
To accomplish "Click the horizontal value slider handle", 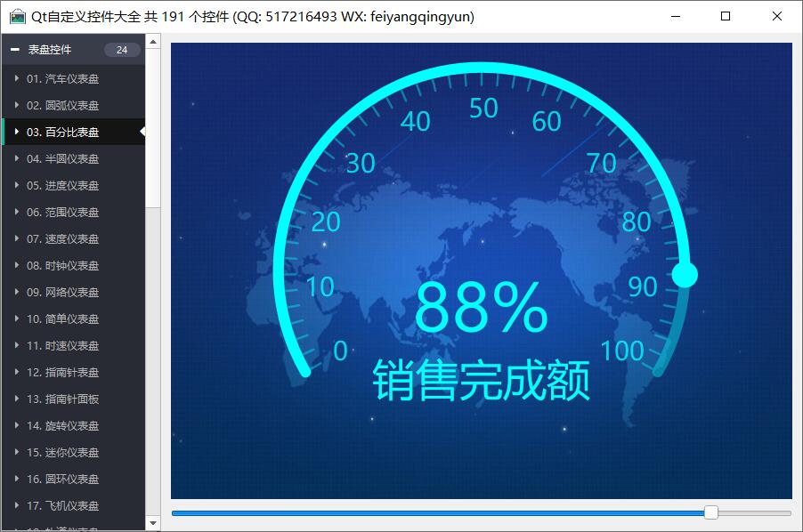I will click(710, 512).
